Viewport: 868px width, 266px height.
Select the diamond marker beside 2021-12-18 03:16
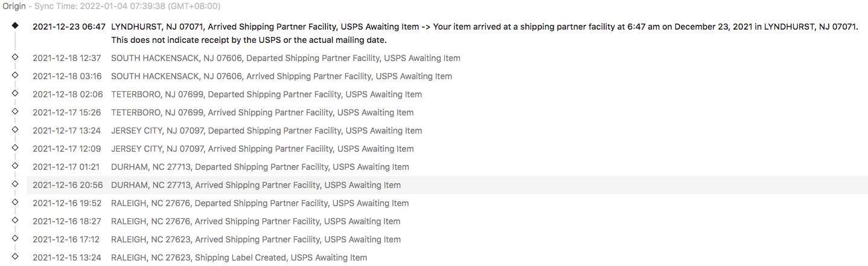point(15,75)
